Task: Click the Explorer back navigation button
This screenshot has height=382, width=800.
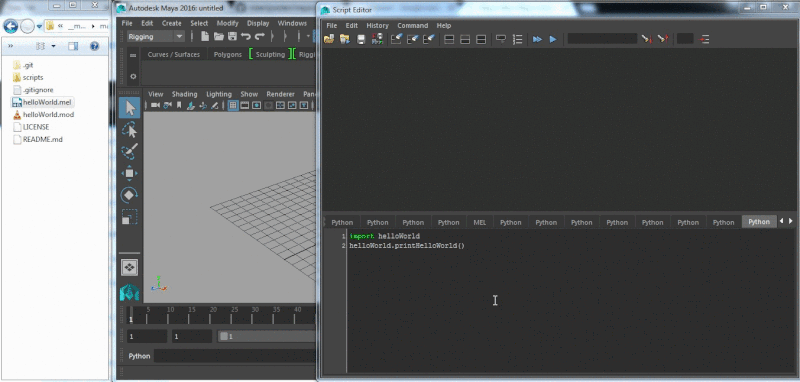Action: (x=11, y=26)
